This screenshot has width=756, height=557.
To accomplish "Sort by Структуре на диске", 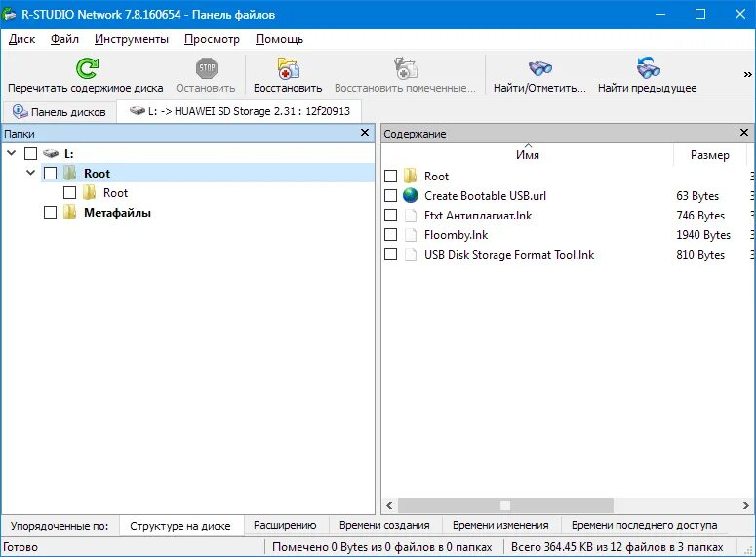I will [180, 525].
